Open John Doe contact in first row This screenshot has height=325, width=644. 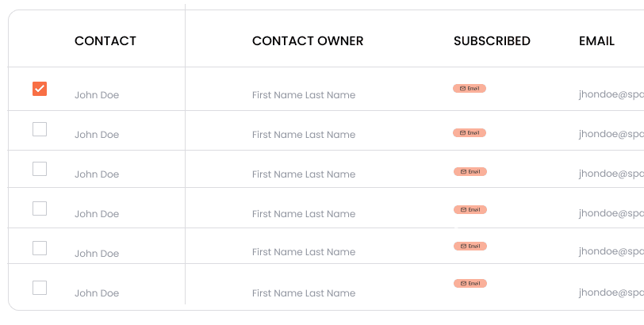pyautogui.click(x=97, y=95)
